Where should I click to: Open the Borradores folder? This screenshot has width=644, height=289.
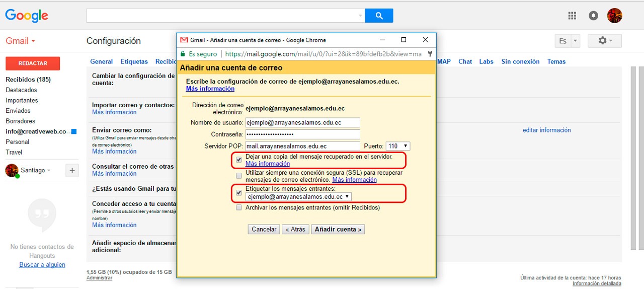tap(21, 121)
